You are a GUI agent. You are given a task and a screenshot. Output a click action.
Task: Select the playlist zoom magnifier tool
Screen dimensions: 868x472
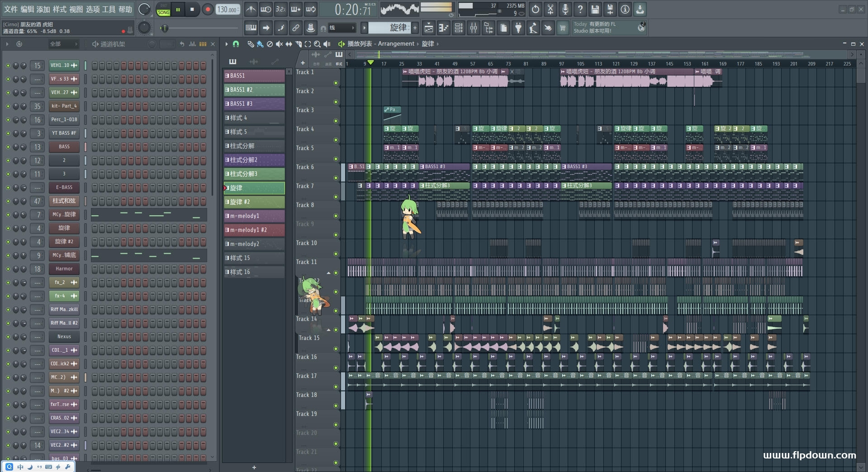(x=317, y=44)
